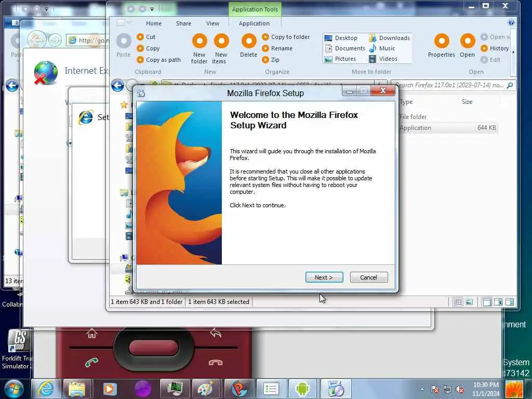This screenshot has width=532, height=399.
Task: Select the 'File folder' row
Action: coord(448,117)
